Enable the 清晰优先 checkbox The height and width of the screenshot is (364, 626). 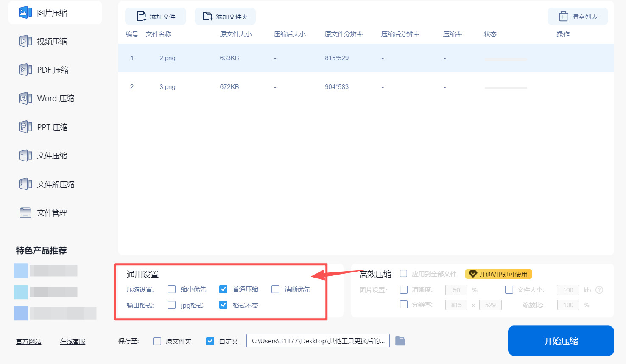[x=276, y=289]
